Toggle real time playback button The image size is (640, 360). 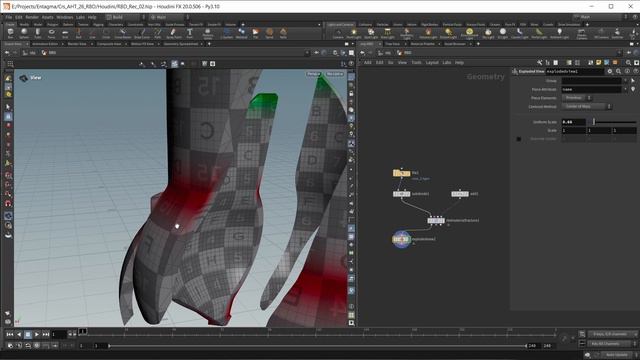pos(37,345)
